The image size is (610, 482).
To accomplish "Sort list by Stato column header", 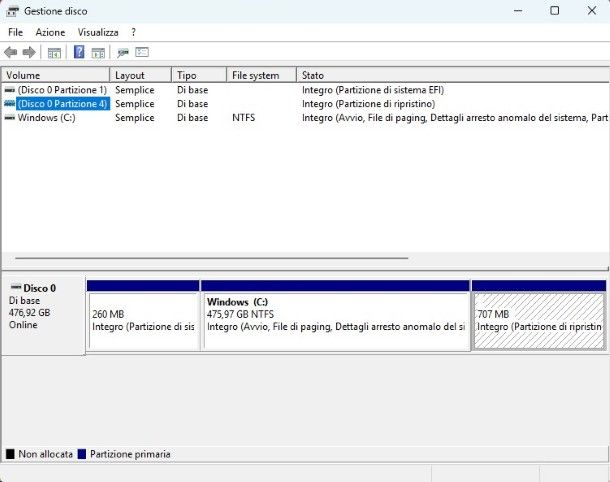I will pyautogui.click(x=450, y=75).
